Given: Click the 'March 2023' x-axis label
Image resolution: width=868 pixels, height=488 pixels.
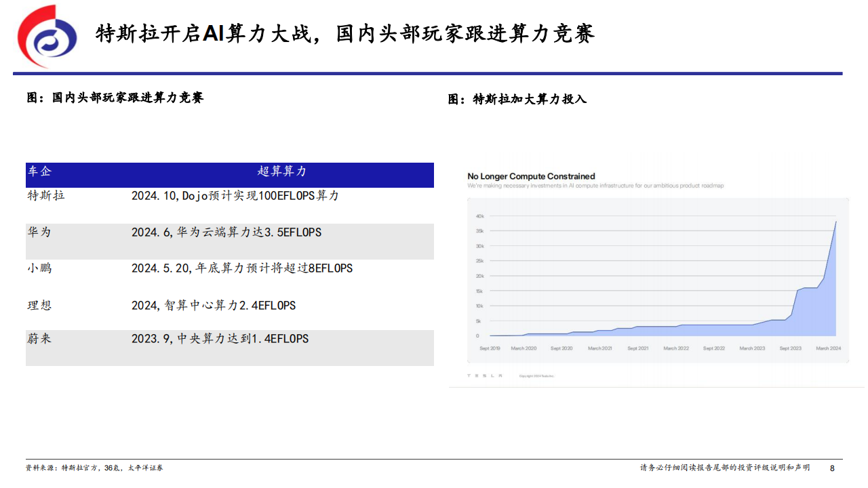Looking at the screenshot, I should pos(752,348).
